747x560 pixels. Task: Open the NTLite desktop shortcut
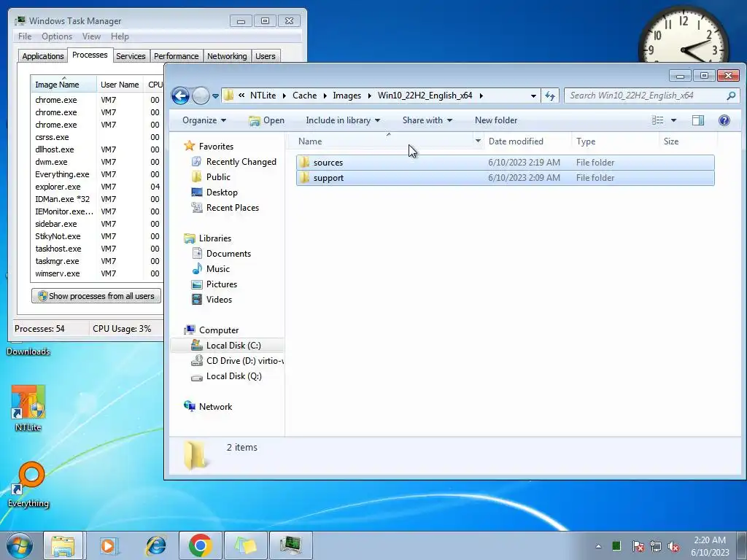[28, 408]
